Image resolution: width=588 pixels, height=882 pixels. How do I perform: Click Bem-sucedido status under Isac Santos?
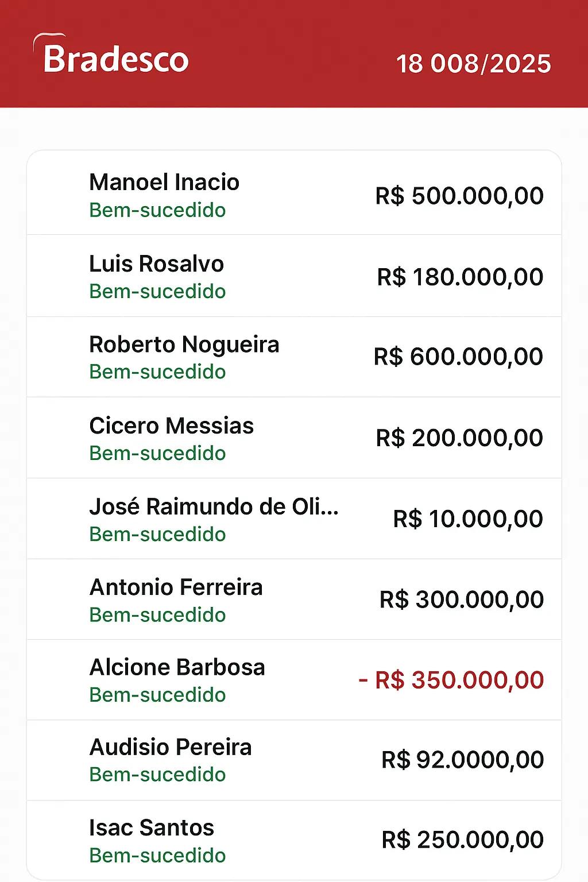[157, 855]
